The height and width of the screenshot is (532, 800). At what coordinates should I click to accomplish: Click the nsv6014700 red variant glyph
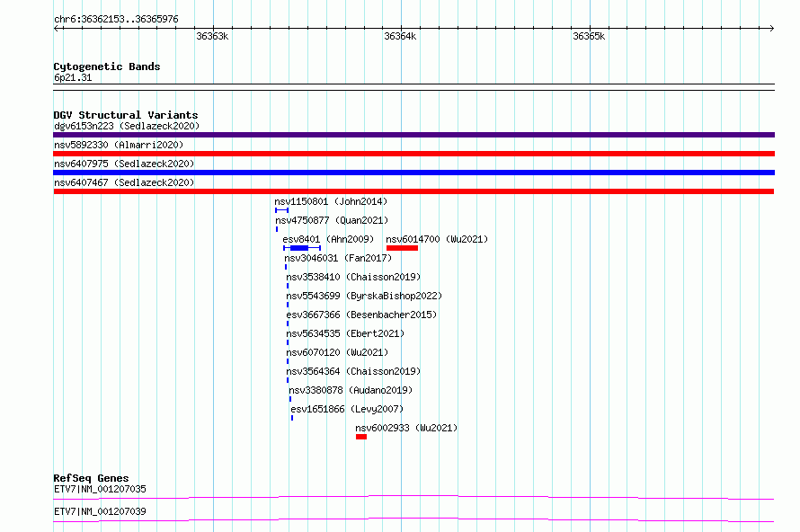tap(402, 248)
